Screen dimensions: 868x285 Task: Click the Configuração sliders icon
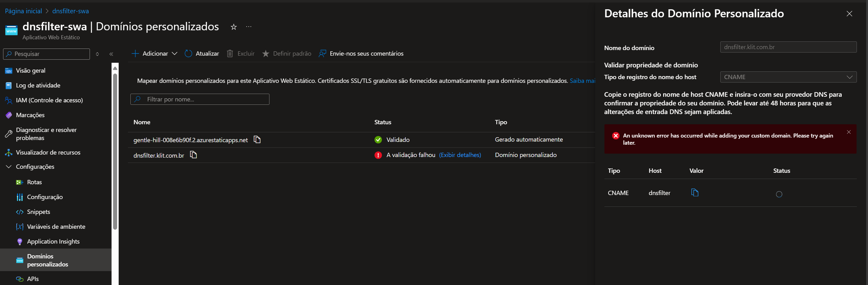click(19, 197)
